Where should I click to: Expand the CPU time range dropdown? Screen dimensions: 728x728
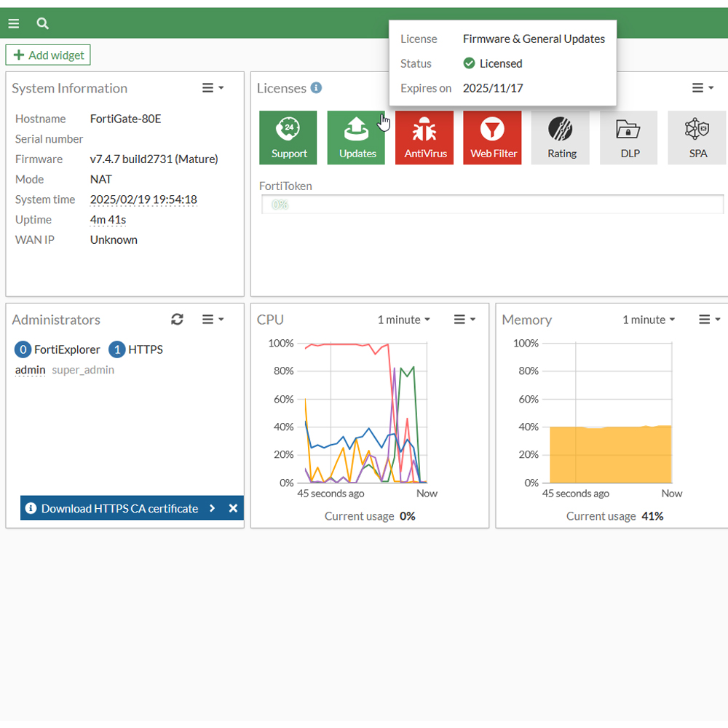tap(403, 320)
